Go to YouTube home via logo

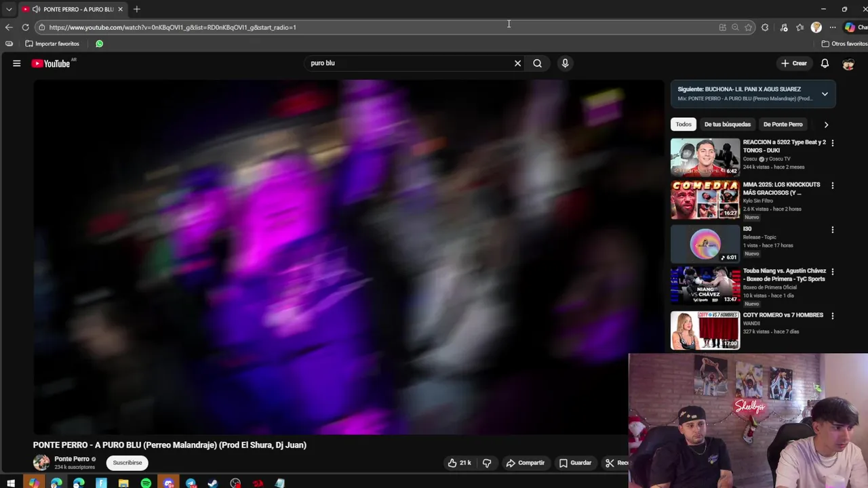(51, 63)
